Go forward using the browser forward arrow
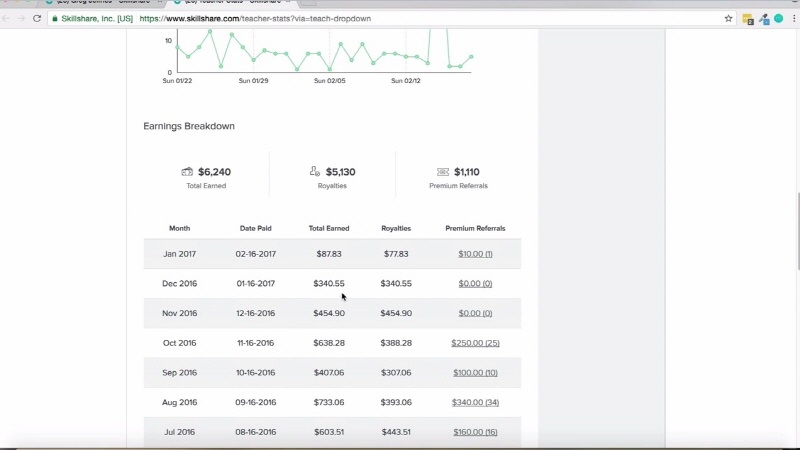 point(21,18)
